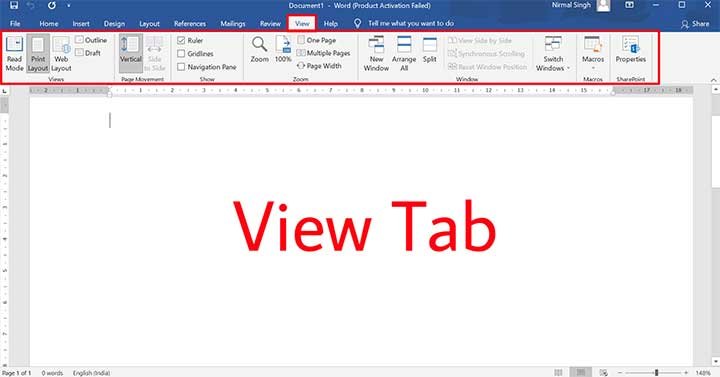Switch to Web Layout view
The height and width of the screenshot is (377, 720).
(61, 54)
